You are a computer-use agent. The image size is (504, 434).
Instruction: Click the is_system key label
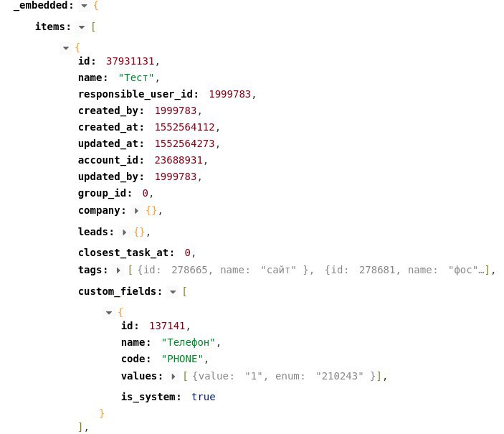151,397
